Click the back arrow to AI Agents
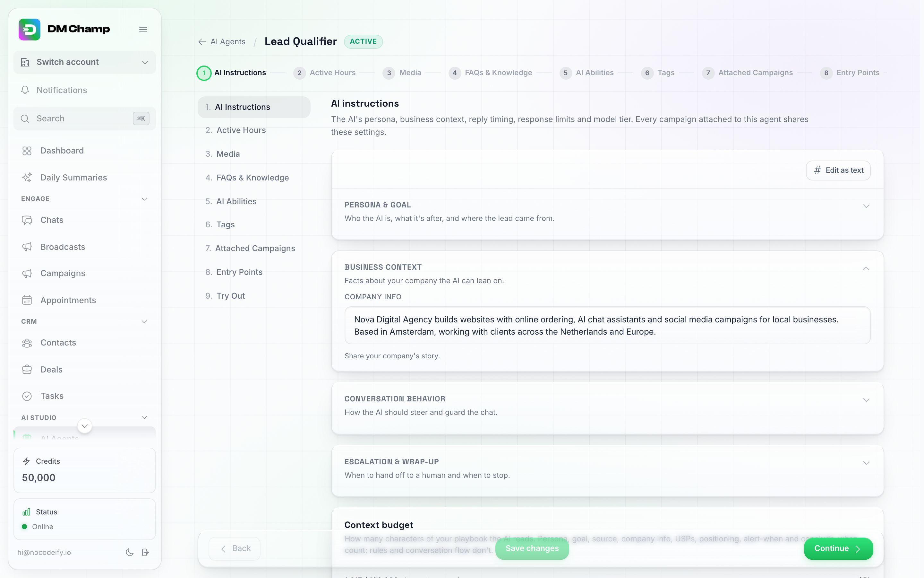 [x=202, y=42]
